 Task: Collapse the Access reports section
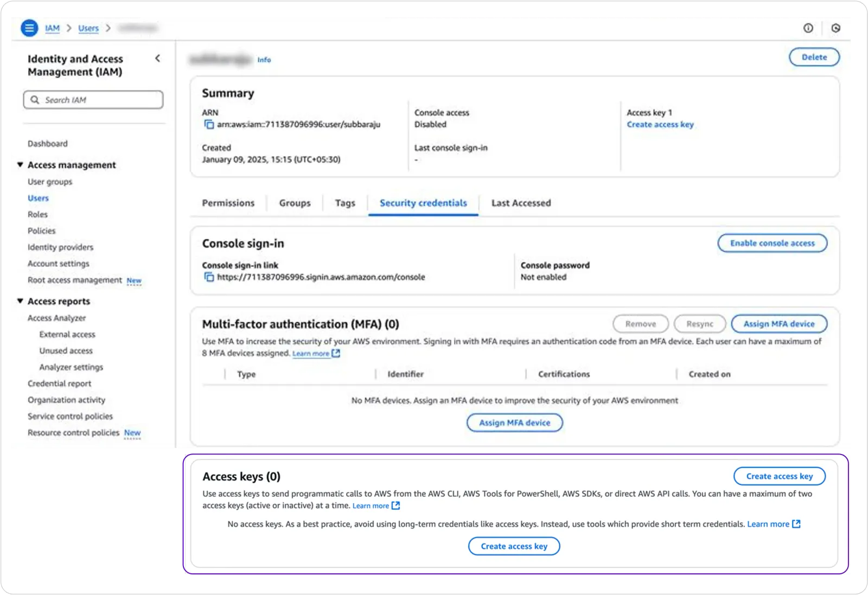pyautogui.click(x=20, y=301)
